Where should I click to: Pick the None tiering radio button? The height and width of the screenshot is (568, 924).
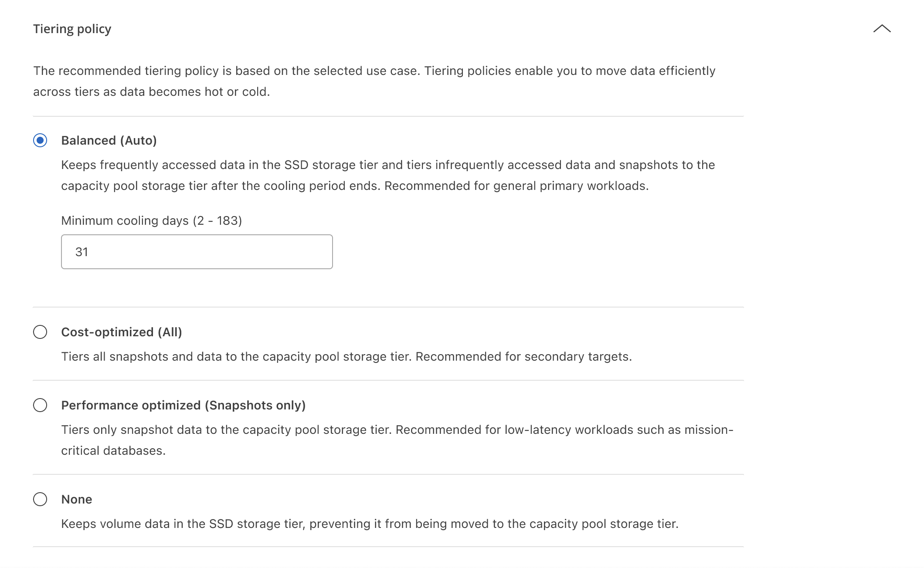tap(40, 499)
